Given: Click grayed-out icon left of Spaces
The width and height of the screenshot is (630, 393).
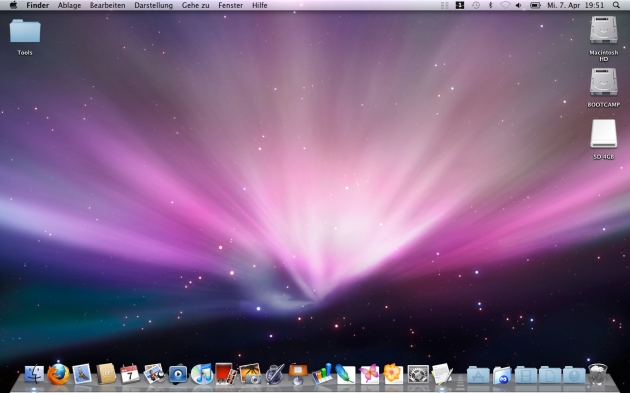Looking at the screenshot, I should [444, 5].
